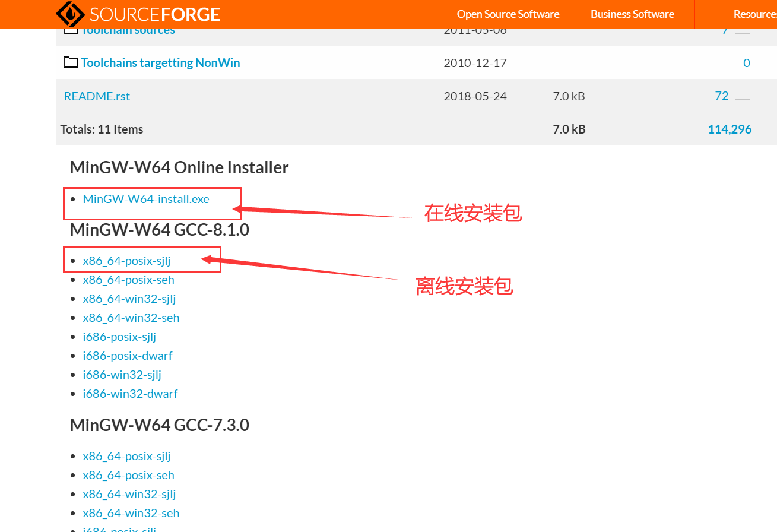
Task: Click the SourceForge flame logo icon
Action: tap(69, 14)
